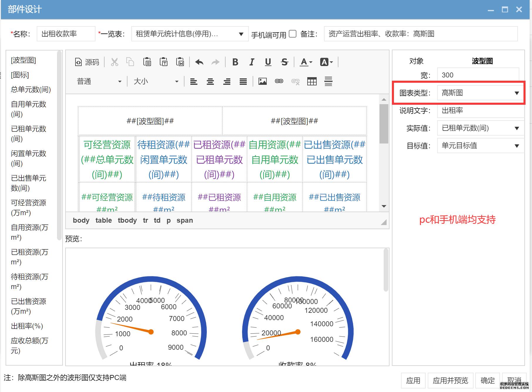Click the Undo arrow icon
This screenshot has height=392, width=532.
click(x=199, y=62)
